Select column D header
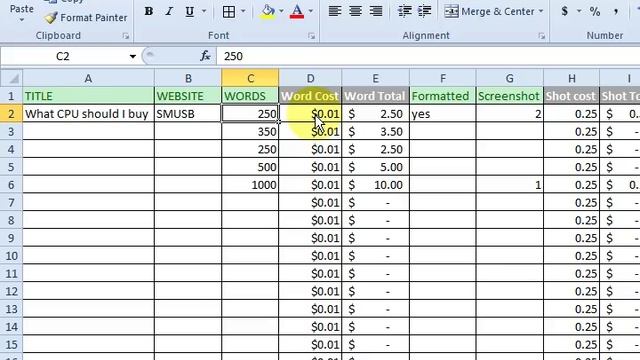This screenshot has width=640, height=360. (310, 78)
